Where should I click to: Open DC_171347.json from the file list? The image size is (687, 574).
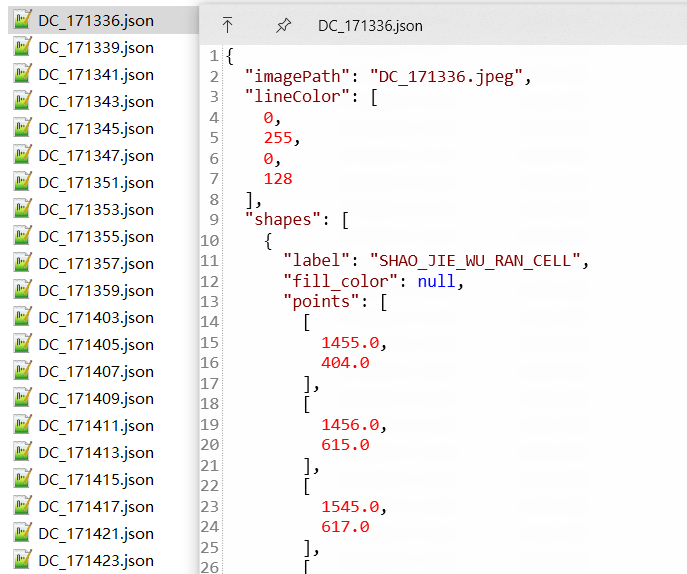point(95,155)
